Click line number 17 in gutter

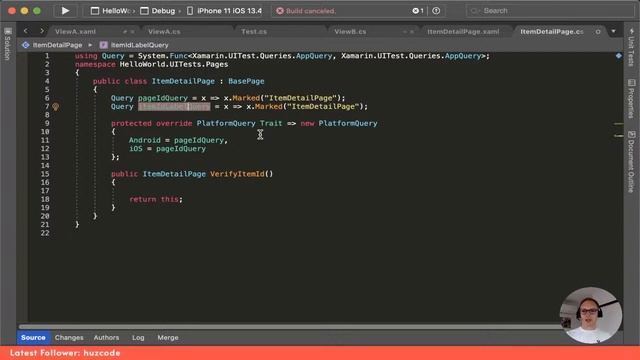(x=45, y=191)
